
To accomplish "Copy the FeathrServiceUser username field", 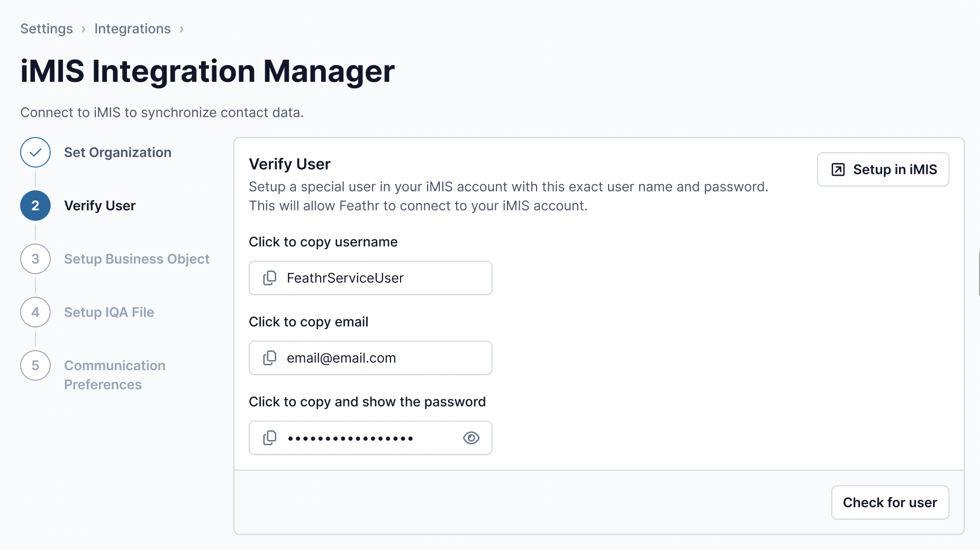I will coord(345,278).
